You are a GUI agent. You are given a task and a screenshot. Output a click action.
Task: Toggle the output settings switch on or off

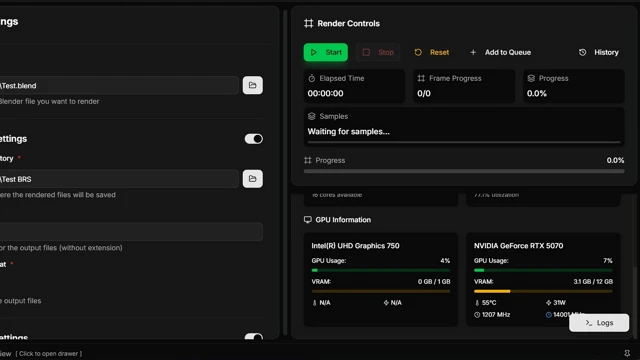[253, 139]
